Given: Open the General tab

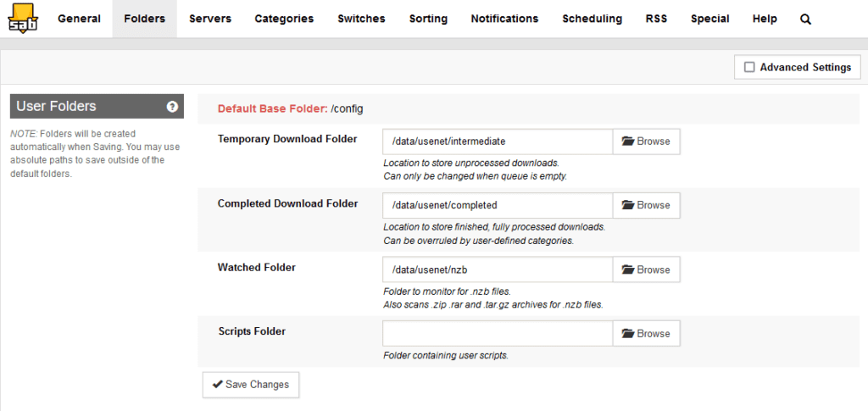Looking at the screenshot, I should (79, 19).
